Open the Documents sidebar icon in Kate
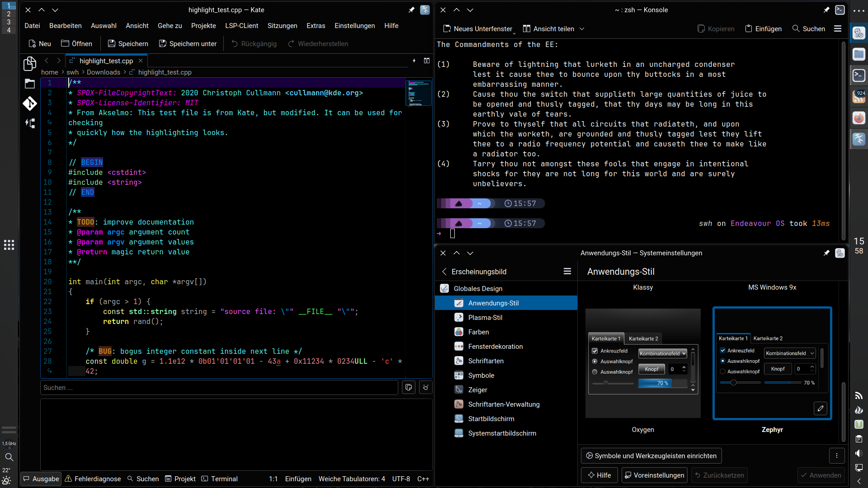 (30, 64)
